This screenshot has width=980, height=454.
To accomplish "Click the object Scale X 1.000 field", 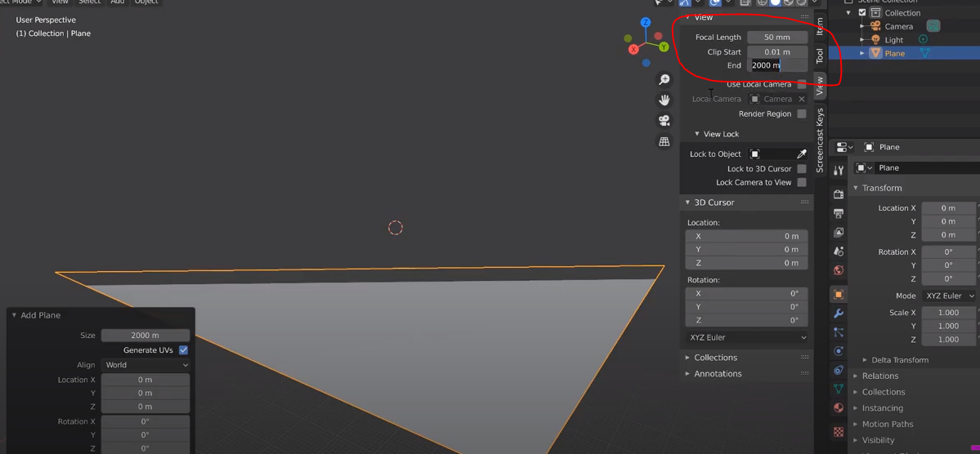I will click(949, 312).
